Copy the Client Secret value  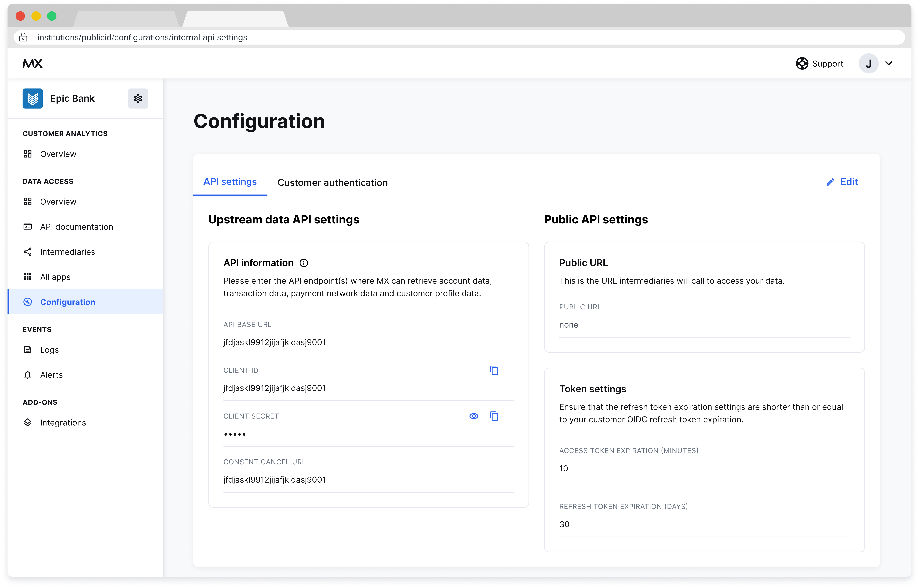[x=494, y=416]
